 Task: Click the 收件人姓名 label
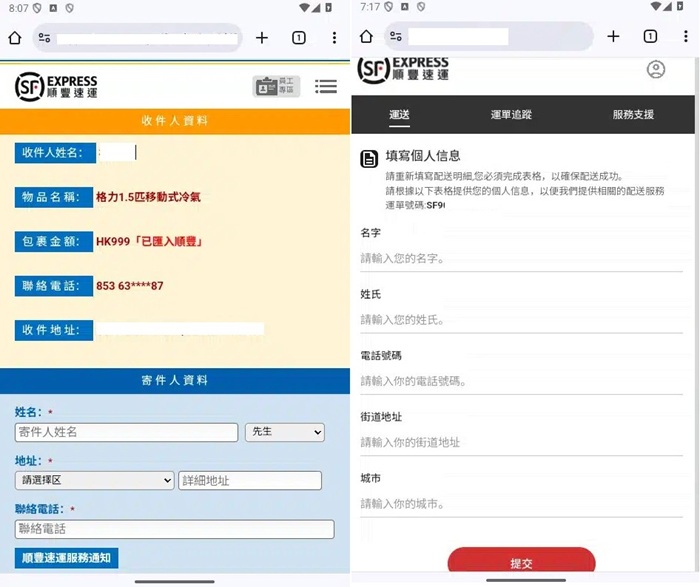point(55,153)
